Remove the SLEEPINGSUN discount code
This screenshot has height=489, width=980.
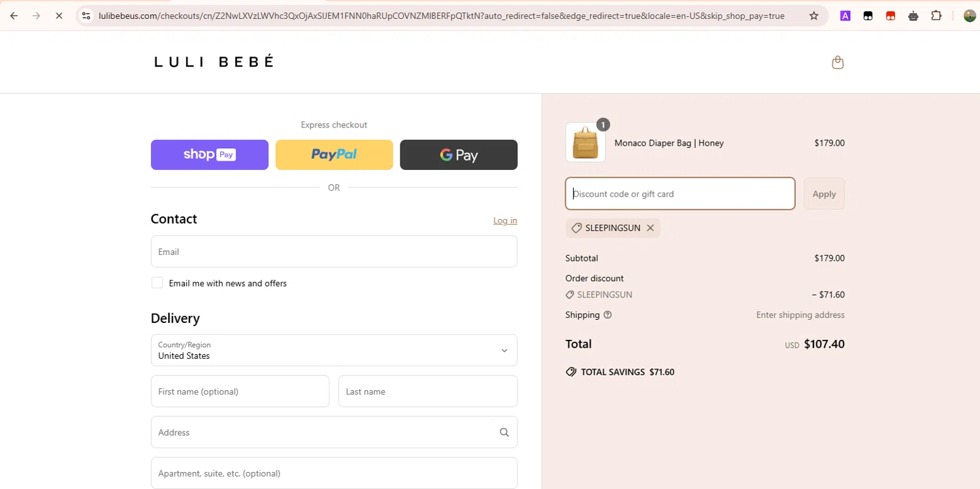(x=650, y=228)
